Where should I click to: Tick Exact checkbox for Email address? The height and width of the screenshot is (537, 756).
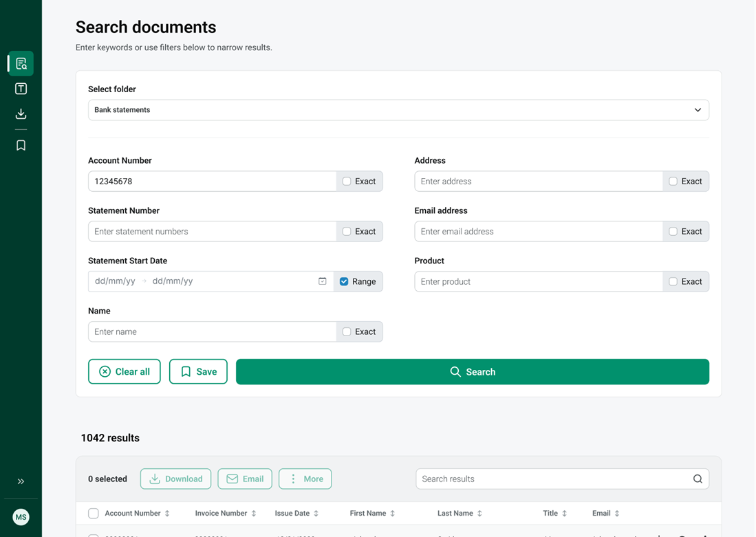[x=673, y=232]
